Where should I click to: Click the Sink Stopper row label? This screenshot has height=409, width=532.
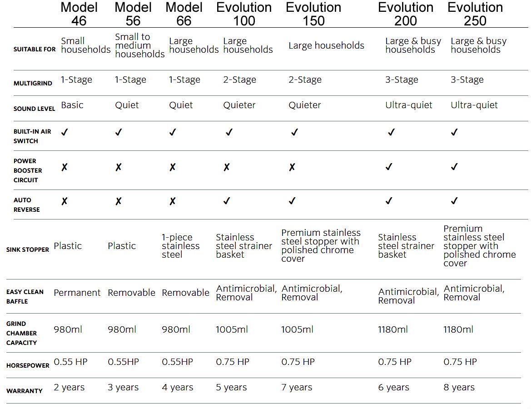(x=28, y=249)
